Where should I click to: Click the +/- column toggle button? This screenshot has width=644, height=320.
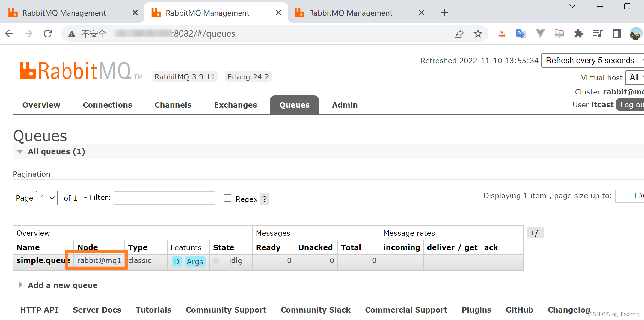click(x=535, y=233)
